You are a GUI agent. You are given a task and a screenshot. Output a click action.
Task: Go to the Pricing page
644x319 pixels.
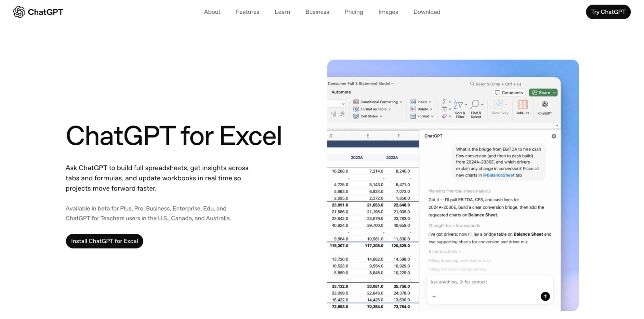[353, 12]
